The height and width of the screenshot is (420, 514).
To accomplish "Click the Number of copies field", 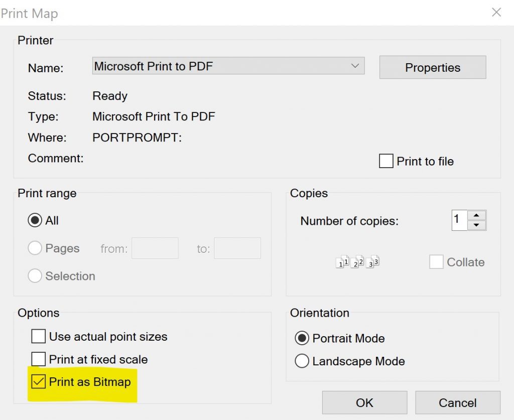I will 460,220.
